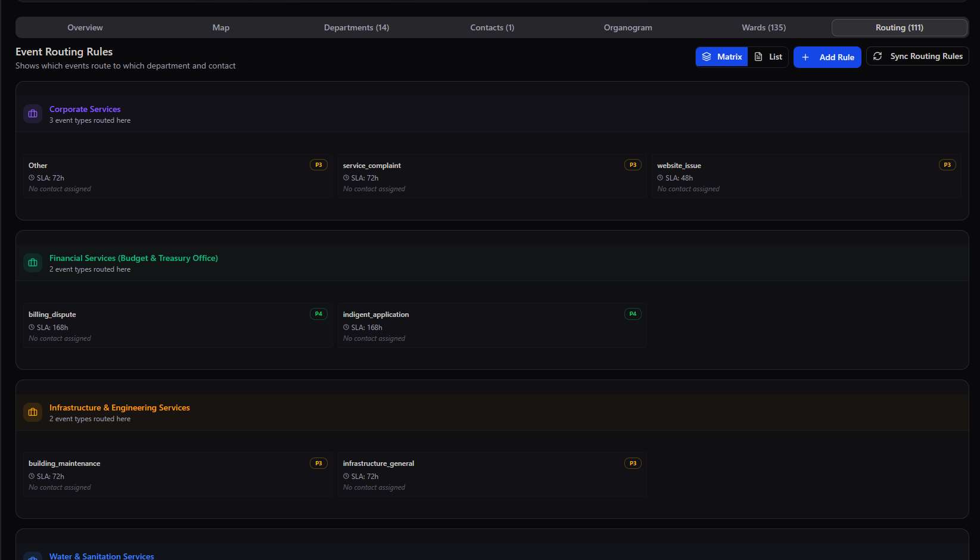
Task: Select the service_complaint rule card
Action: pos(492,176)
